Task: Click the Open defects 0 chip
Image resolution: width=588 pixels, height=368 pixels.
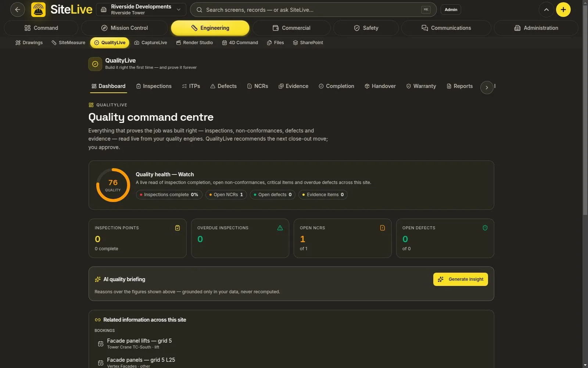Action: click(x=273, y=195)
